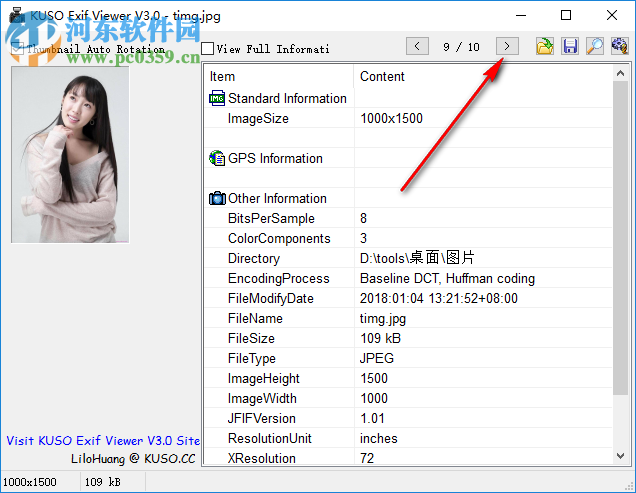Click the 2018:01:04 13:21:52+08:00 value

[439, 298]
